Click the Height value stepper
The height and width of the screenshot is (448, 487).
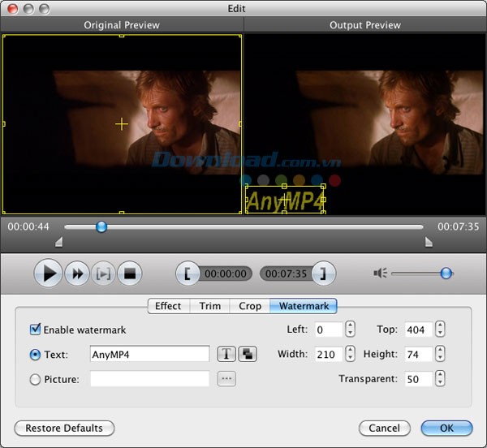click(x=440, y=354)
